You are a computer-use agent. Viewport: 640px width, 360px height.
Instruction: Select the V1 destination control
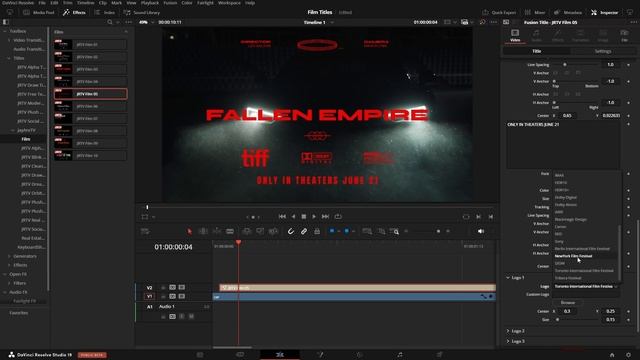tap(149, 296)
